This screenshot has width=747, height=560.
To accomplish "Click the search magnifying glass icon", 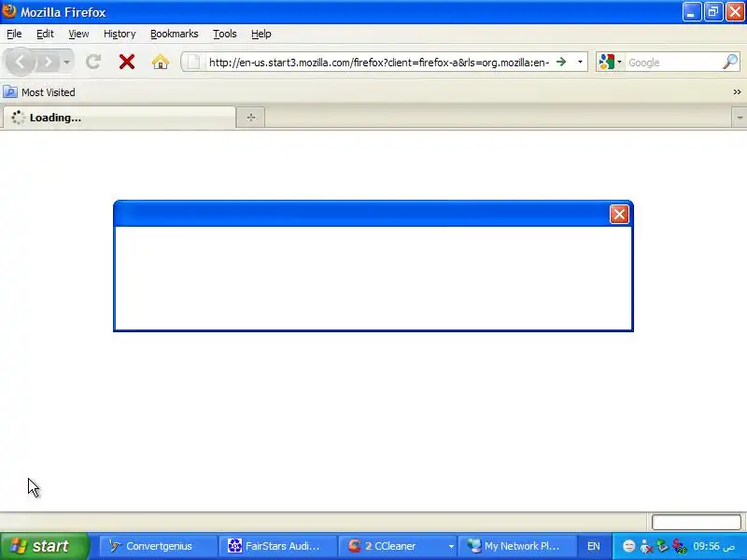I will pos(730,62).
